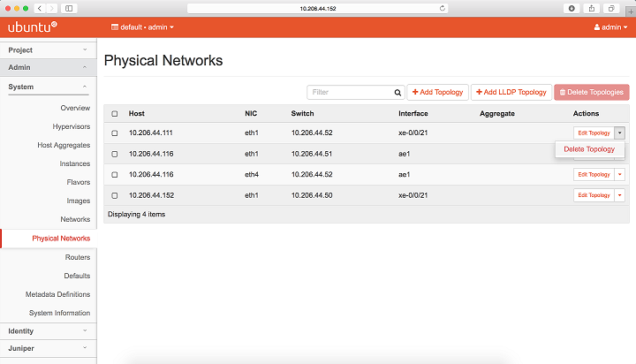Open the admin user menu
The height and width of the screenshot is (364, 636).
click(x=610, y=27)
